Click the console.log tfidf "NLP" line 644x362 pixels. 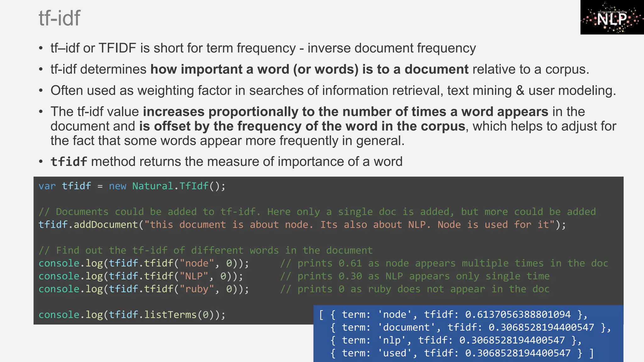(x=141, y=276)
